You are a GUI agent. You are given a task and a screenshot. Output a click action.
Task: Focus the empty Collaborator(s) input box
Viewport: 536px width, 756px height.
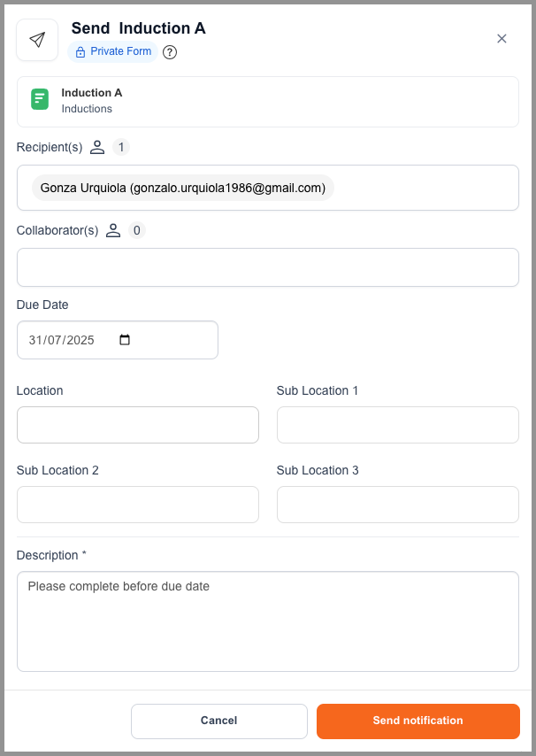pos(268,267)
